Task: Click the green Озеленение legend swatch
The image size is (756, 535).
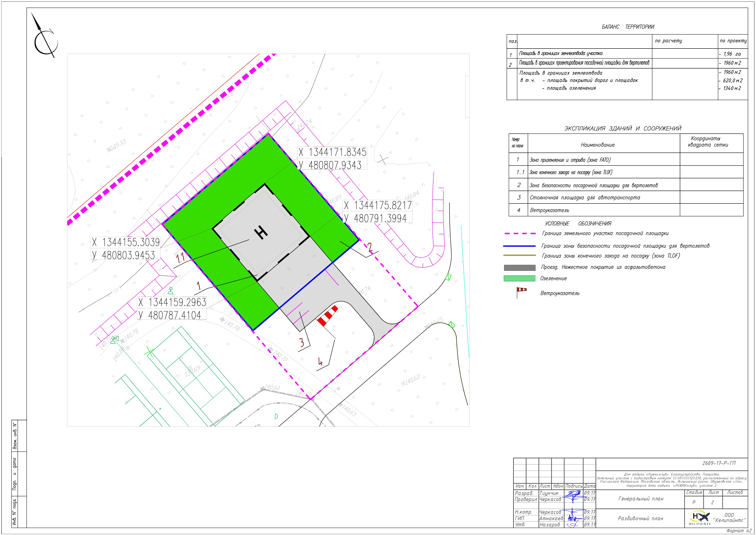Action: 520,278
